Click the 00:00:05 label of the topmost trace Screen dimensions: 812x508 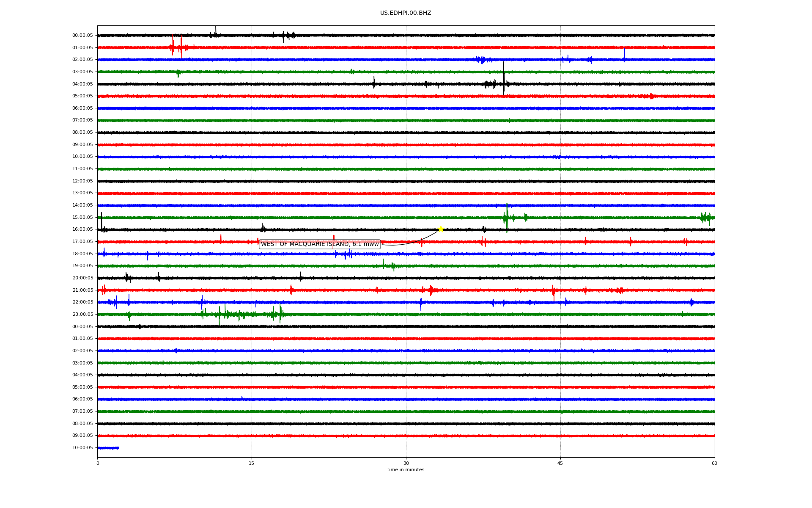(x=82, y=36)
